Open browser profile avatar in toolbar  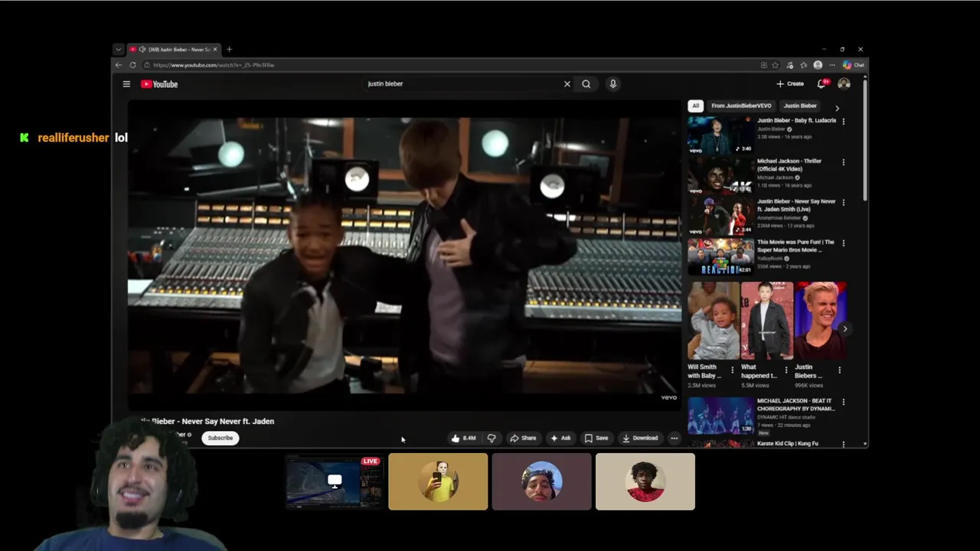818,65
